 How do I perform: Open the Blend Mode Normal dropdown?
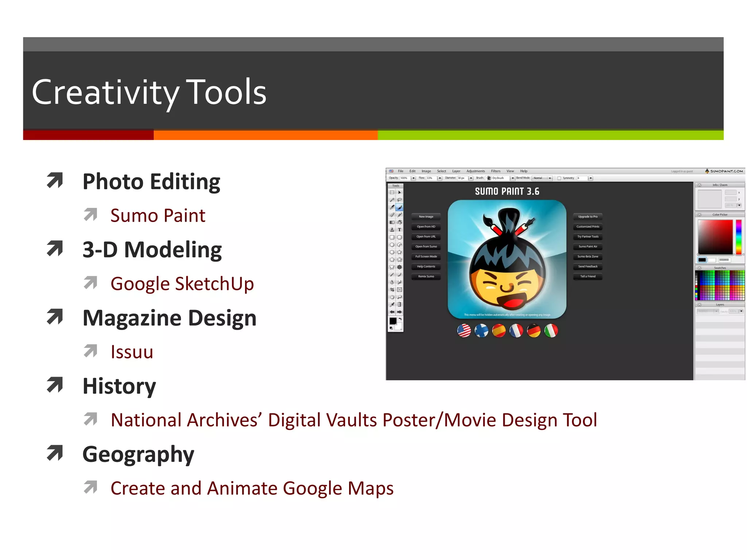542,178
